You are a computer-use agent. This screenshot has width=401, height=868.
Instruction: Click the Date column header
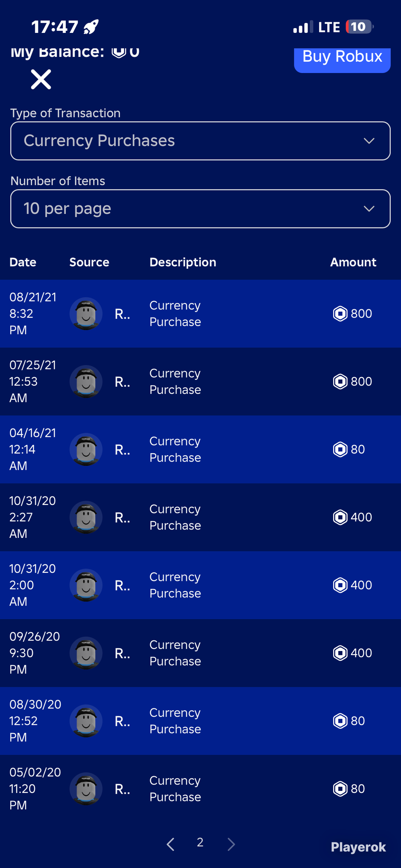tap(23, 262)
